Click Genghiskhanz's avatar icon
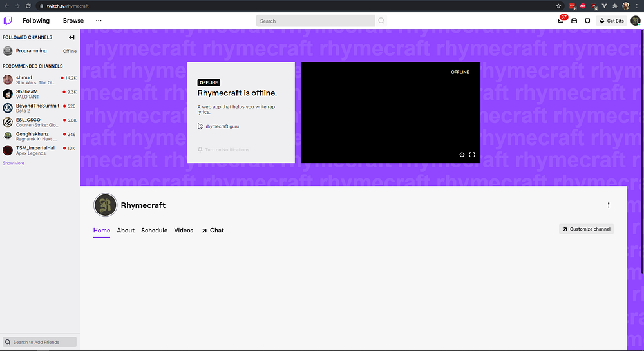 click(x=8, y=137)
